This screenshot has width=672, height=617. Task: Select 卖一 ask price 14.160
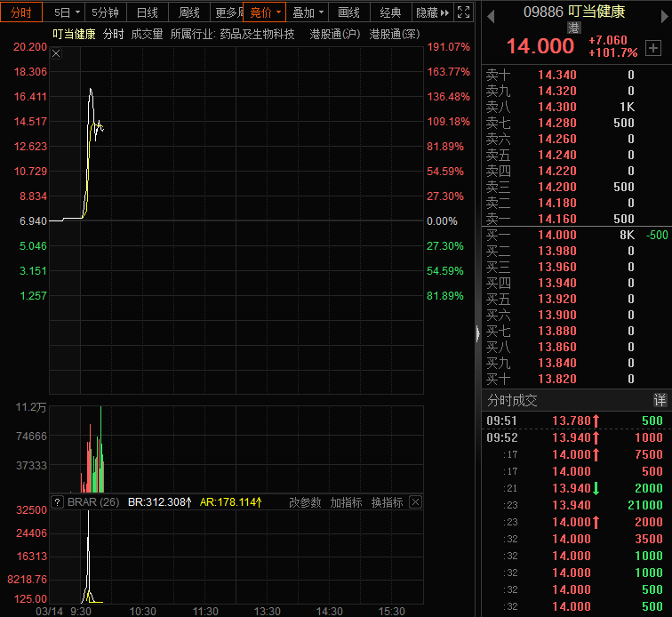[x=557, y=219]
